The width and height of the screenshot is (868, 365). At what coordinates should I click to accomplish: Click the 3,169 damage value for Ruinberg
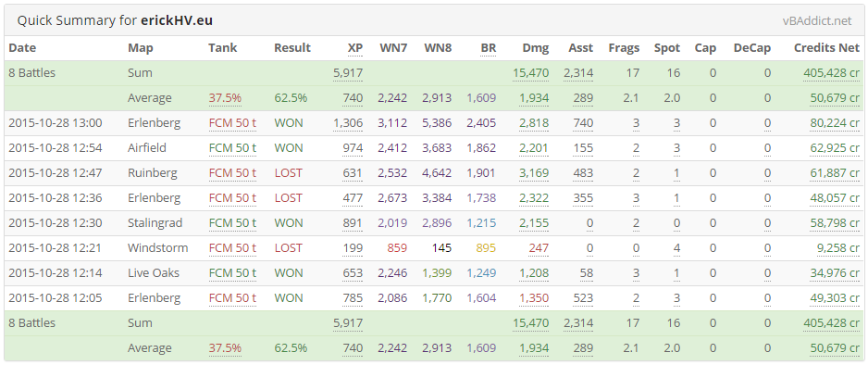point(534,173)
